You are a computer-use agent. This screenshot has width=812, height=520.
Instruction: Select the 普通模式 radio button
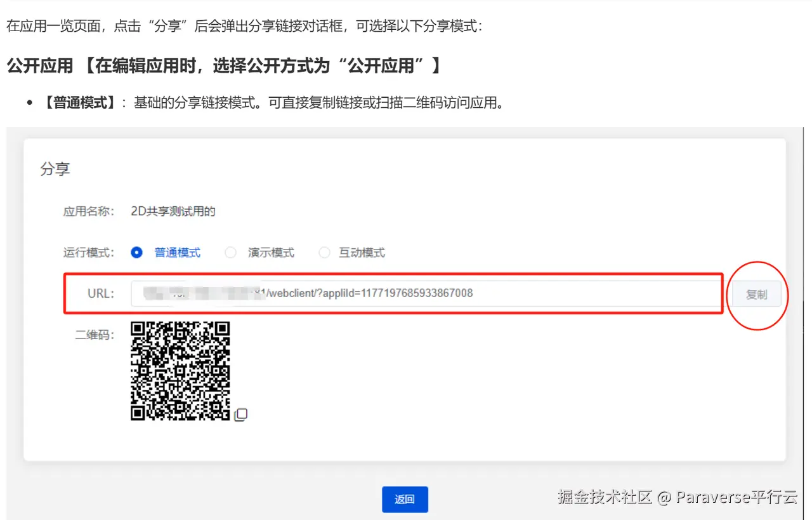[136, 253]
